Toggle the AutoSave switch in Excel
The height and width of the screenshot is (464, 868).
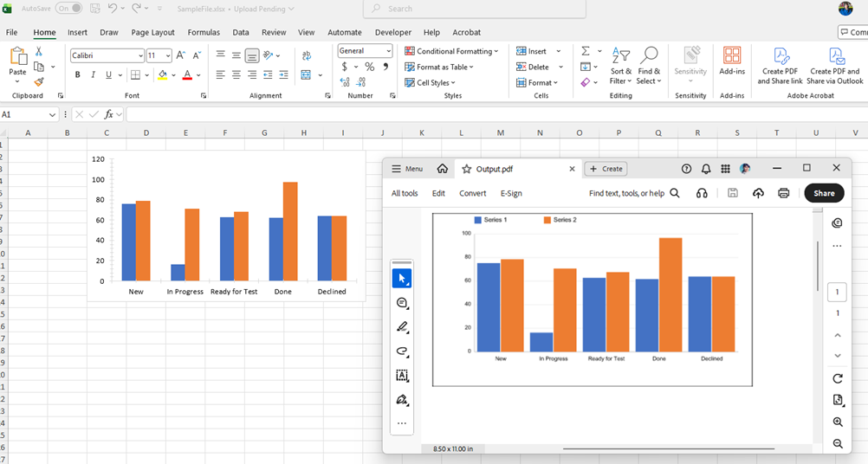point(68,9)
